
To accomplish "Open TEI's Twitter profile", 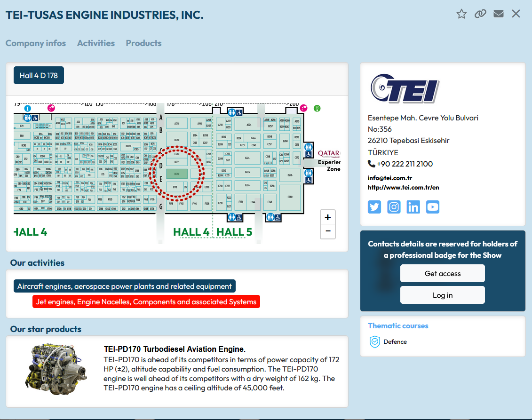I will (374, 207).
